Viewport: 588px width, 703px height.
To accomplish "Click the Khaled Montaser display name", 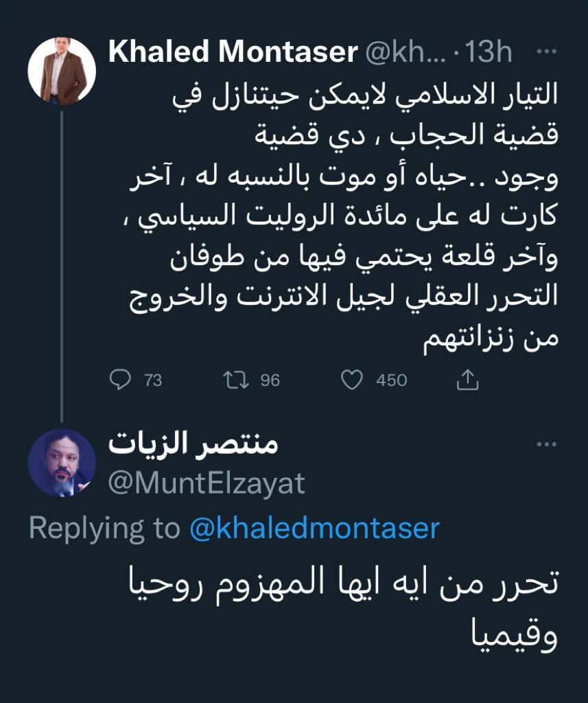I will coord(233,53).
